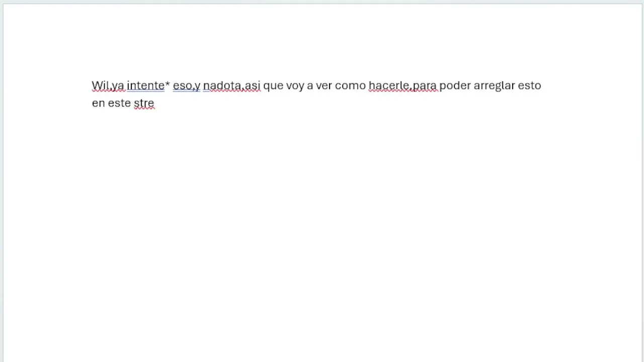Click the word "que" in the first line
The height and width of the screenshot is (362, 644).
click(x=273, y=86)
